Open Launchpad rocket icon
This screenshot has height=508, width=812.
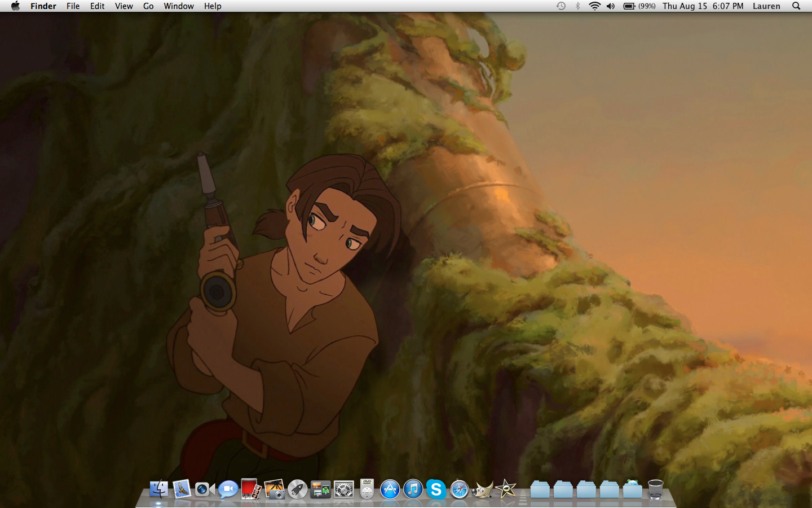pos(297,489)
